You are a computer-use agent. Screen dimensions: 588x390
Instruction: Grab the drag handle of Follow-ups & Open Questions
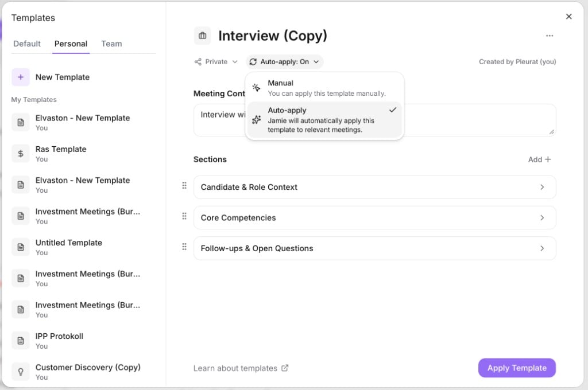point(184,247)
